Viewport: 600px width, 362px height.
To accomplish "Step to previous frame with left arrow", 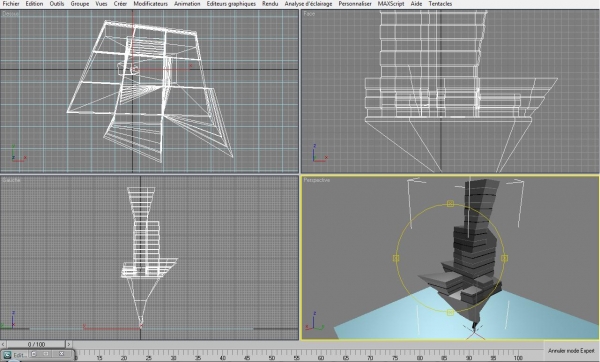I will [x=3, y=344].
